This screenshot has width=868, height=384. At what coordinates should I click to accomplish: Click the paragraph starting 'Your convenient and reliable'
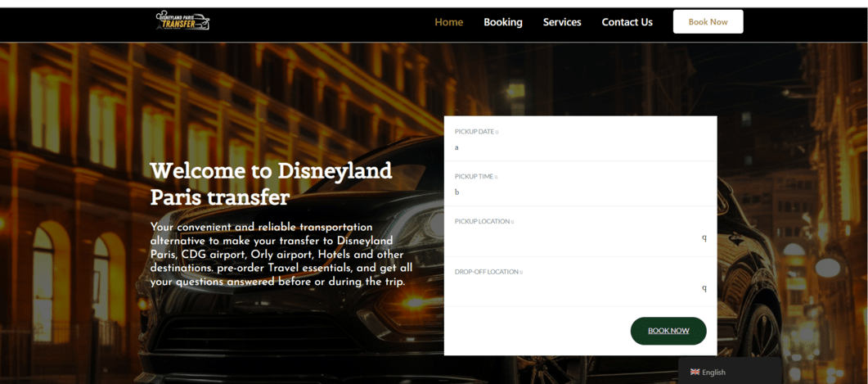(281, 255)
